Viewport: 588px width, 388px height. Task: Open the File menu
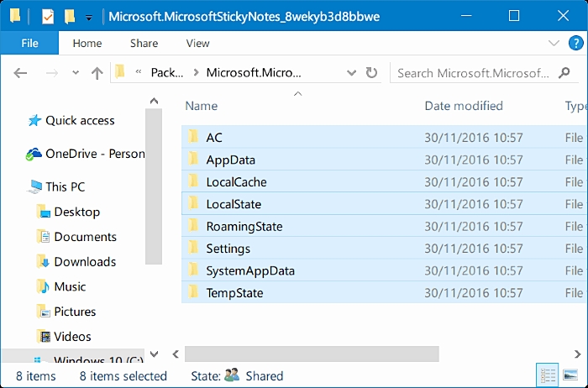(x=29, y=44)
